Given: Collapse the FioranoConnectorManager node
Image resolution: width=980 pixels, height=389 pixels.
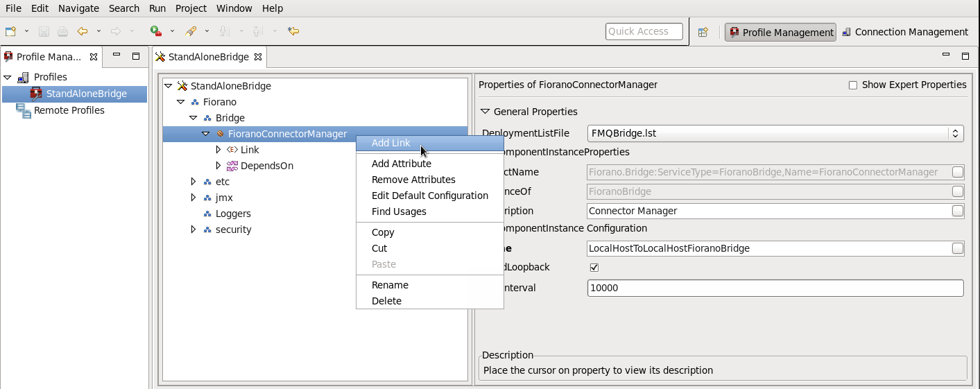Looking at the screenshot, I should [206, 134].
